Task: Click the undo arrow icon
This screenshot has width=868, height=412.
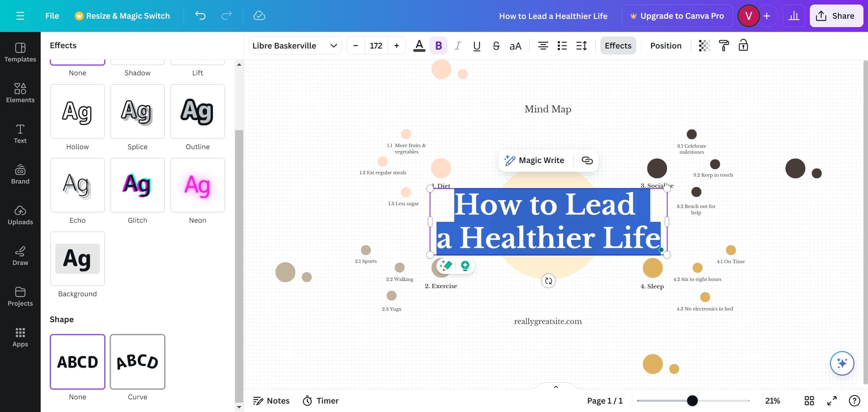Action: (x=200, y=16)
